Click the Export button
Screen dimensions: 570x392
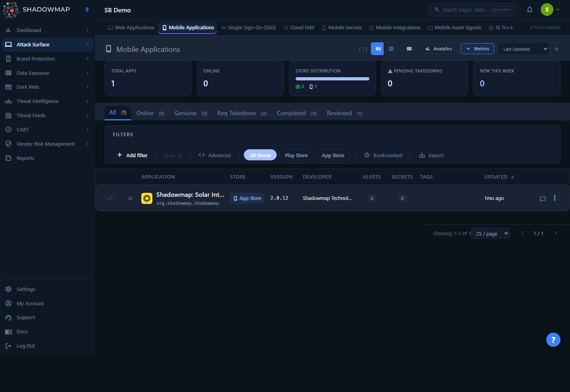click(431, 155)
